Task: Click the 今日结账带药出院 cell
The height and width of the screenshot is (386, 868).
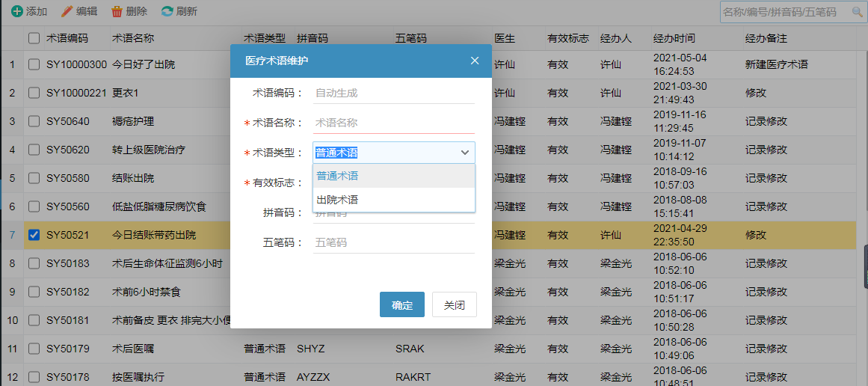Action: [154, 235]
